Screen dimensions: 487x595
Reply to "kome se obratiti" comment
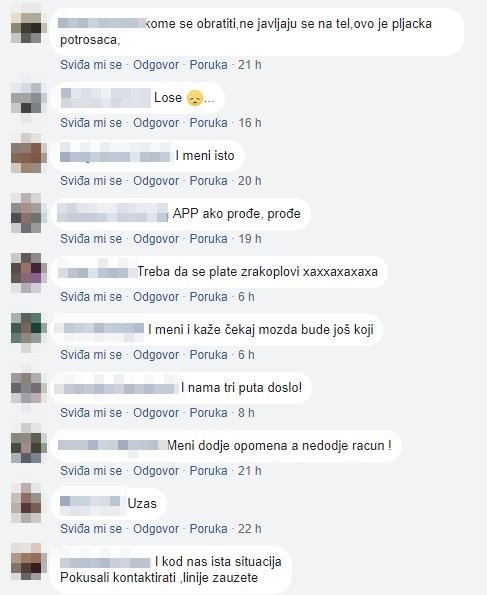(156, 65)
